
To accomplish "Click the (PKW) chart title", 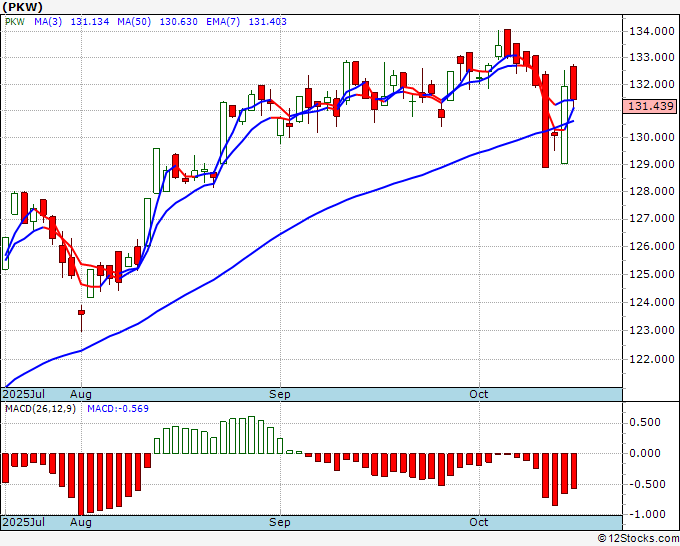I will pos(23,7).
